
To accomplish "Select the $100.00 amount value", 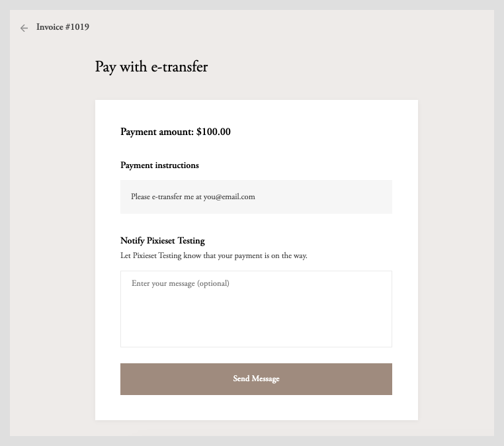I will coord(214,132).
